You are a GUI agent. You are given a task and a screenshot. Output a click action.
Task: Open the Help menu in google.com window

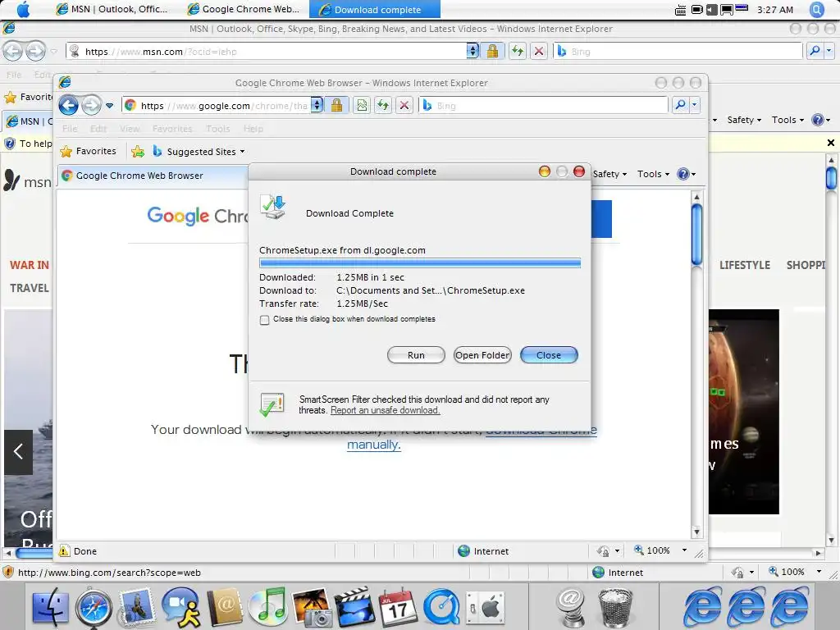coord(253,129)
